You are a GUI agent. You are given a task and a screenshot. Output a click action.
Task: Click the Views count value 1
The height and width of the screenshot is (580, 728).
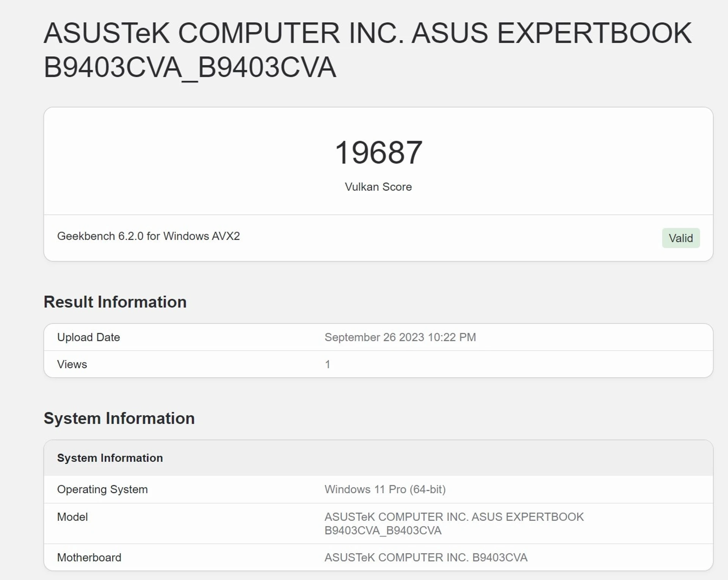pyautogui.click(x=328, y=364)
